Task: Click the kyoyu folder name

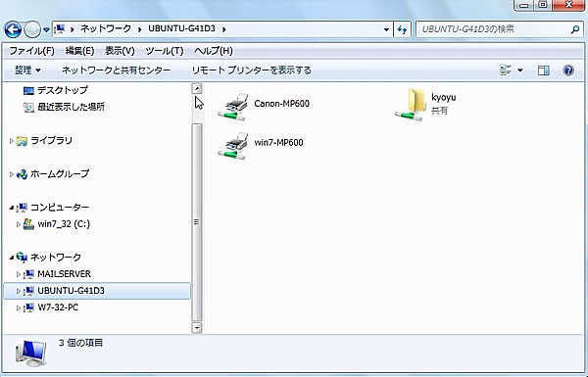Action: 444,98
